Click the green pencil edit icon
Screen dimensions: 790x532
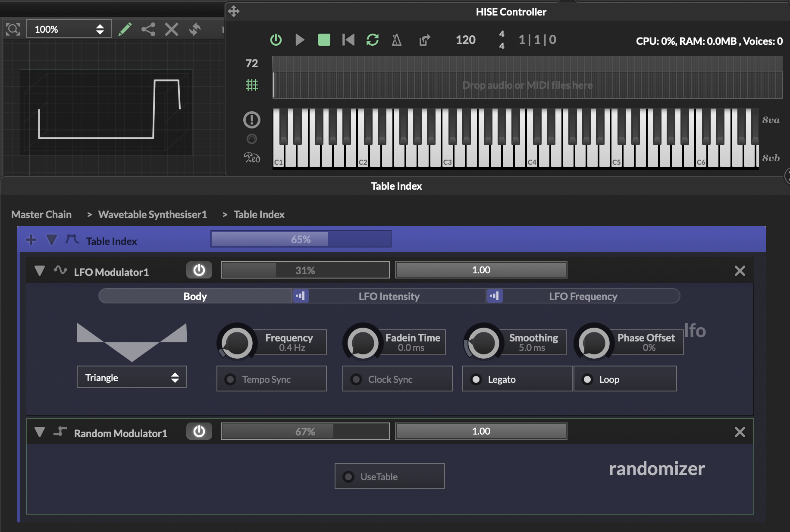coord(125,29)
